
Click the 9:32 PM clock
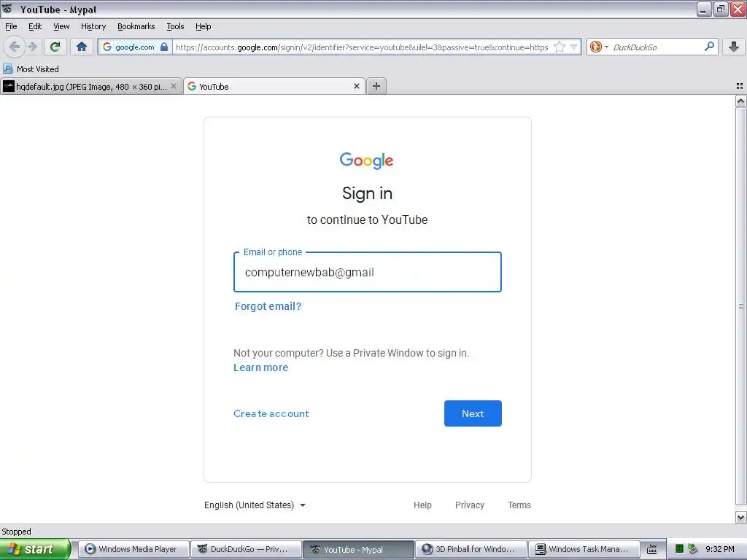point(720,549)
